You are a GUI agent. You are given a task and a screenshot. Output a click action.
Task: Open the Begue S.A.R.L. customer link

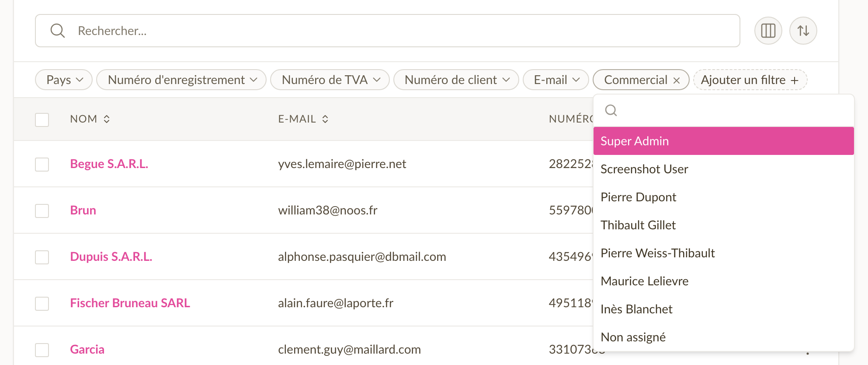tap(109, 164)
